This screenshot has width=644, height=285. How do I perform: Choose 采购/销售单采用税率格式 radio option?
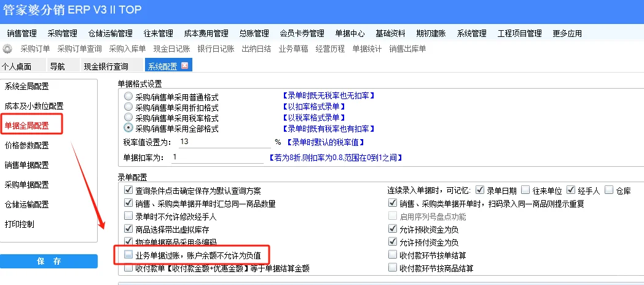click(x=128, y=118)
